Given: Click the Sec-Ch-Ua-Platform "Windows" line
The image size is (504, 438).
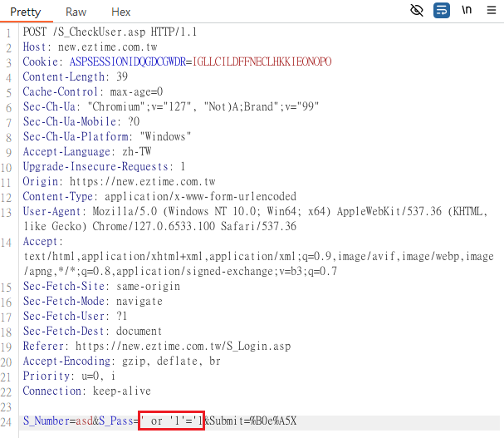Looking at the screenshot, I should (107, 136).
